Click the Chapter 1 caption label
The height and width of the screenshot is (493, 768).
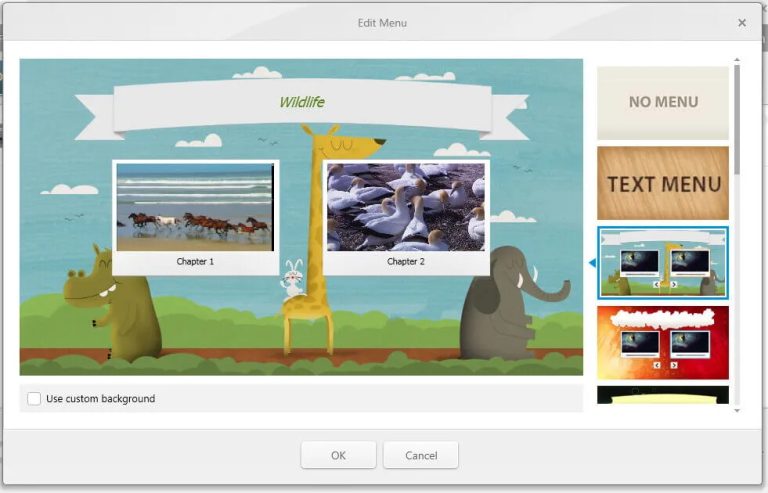coord(195,262)
